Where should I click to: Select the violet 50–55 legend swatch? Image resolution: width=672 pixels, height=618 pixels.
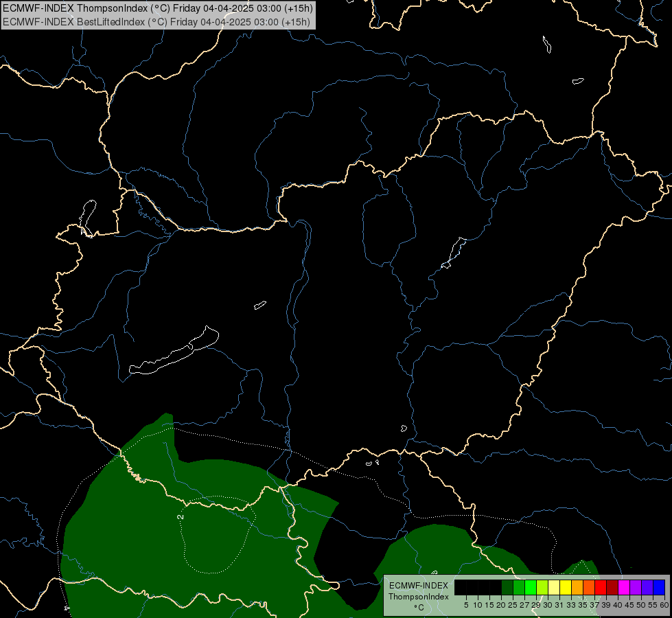coord(647,587)
